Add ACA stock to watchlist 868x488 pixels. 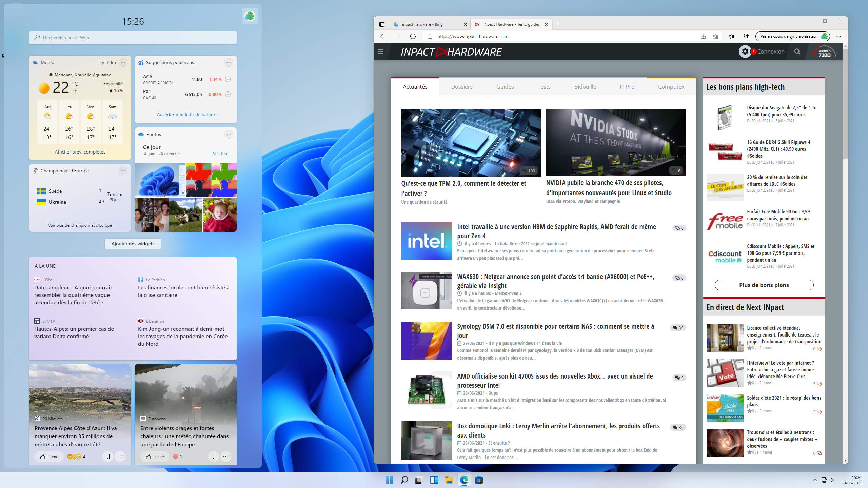click(228, 79)
